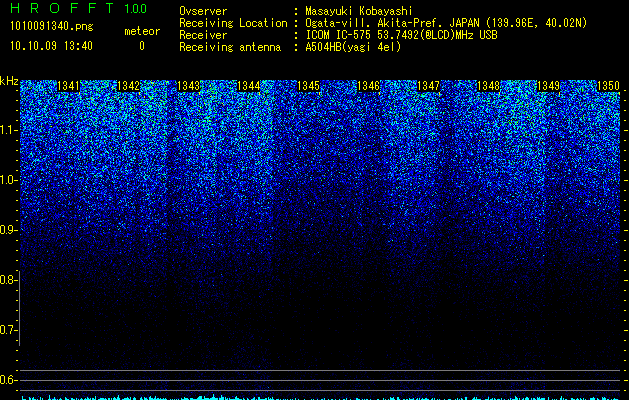Click the 1.0 frequency axis label

(x=8, y=180)
